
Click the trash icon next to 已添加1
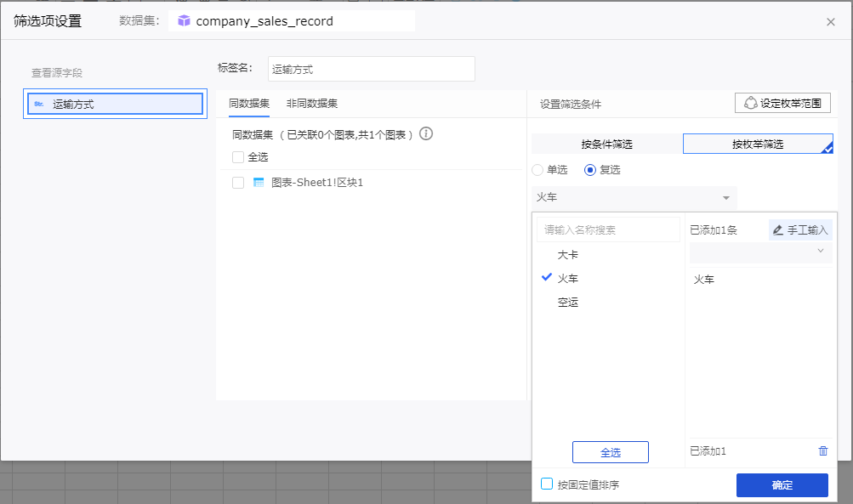click(823, 450)
